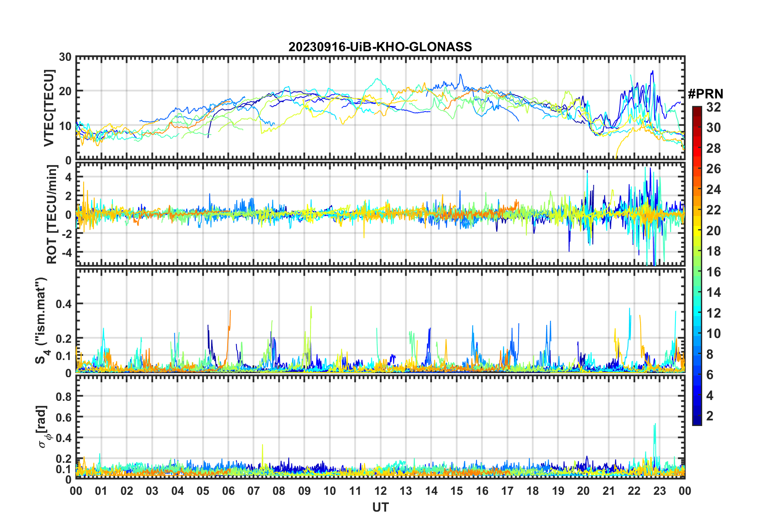
Task: Click the ROT [TECU/min] axis label
Action: click(x=52, y=215)
